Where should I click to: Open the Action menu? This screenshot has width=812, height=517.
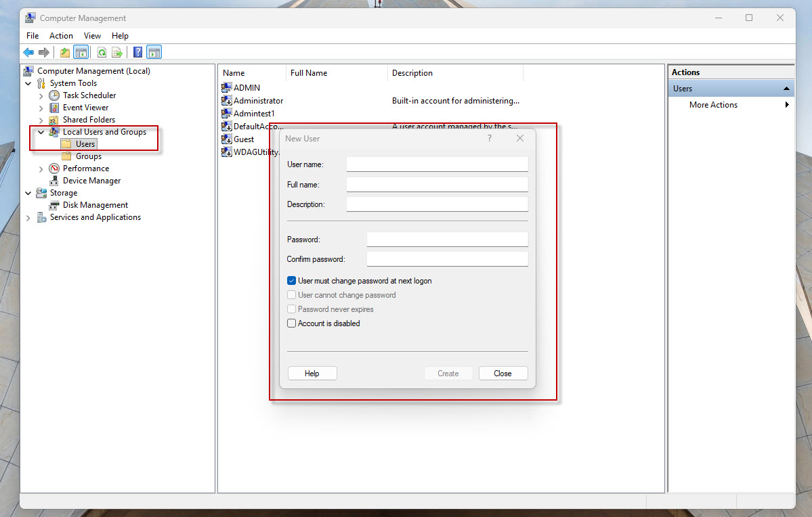tap(61, 36)
